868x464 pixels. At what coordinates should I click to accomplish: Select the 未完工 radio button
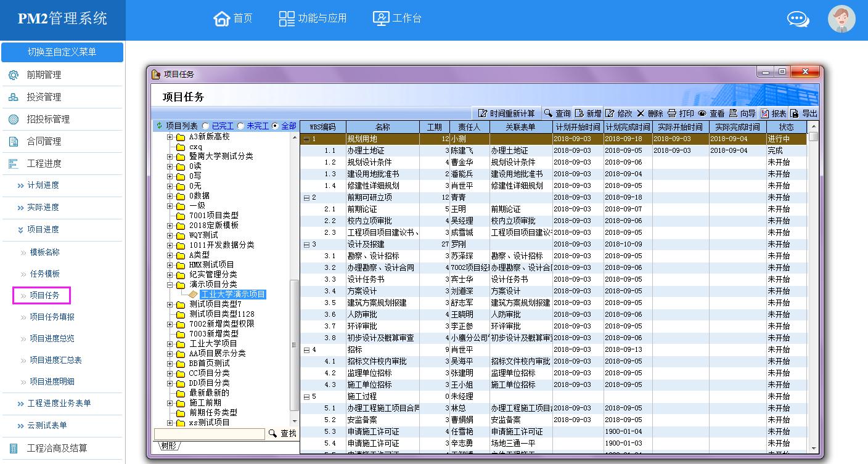pyautogui.click(x=241, y=126)
